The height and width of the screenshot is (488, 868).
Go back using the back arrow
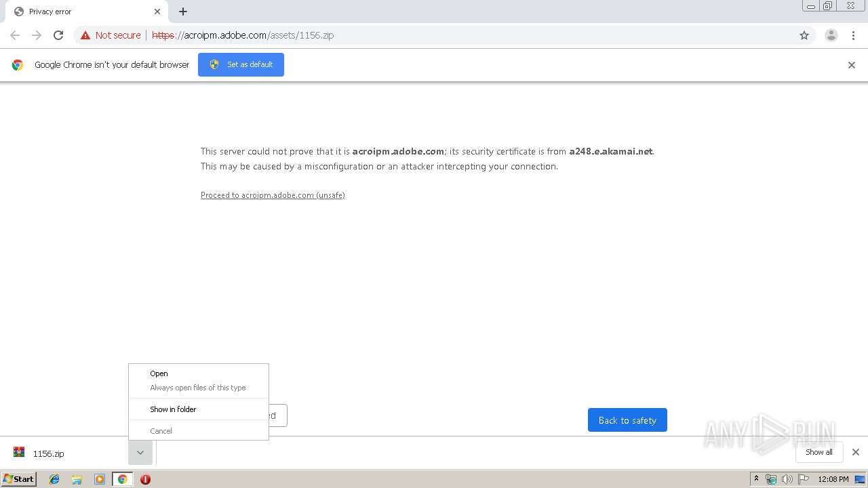coord(15,35)
